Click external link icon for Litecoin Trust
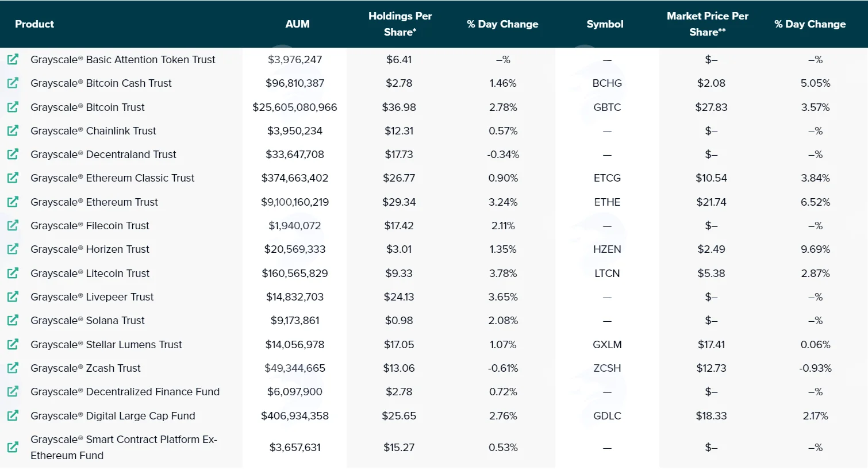868x470 pixels. [13, 273]
